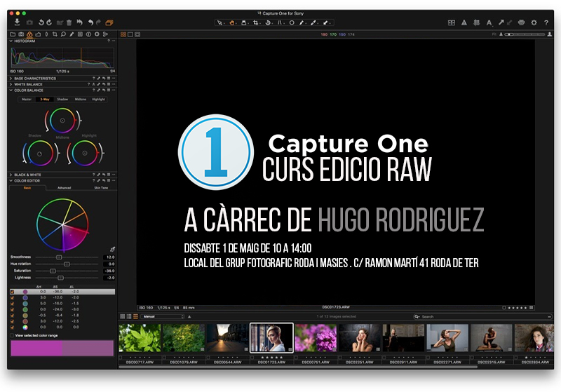561x392 pixels.
Task: Switch to Skin Tone tab in Color Editor
Action: (x=101, y=187)
